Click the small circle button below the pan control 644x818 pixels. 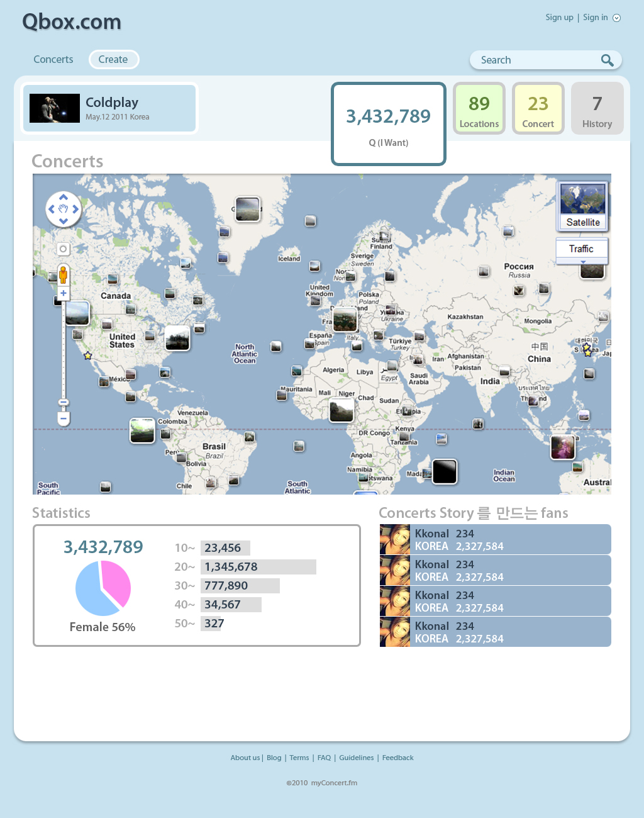[x=63, y=249]
